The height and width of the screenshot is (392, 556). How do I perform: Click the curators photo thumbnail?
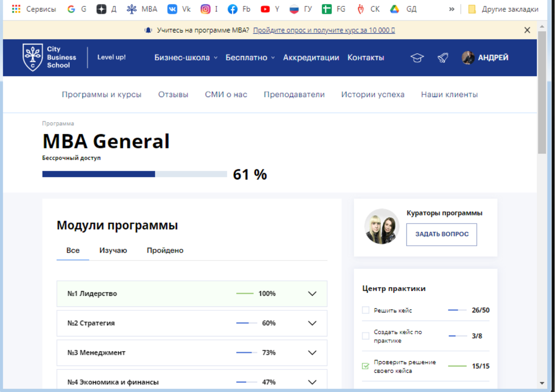coord(382,226)
